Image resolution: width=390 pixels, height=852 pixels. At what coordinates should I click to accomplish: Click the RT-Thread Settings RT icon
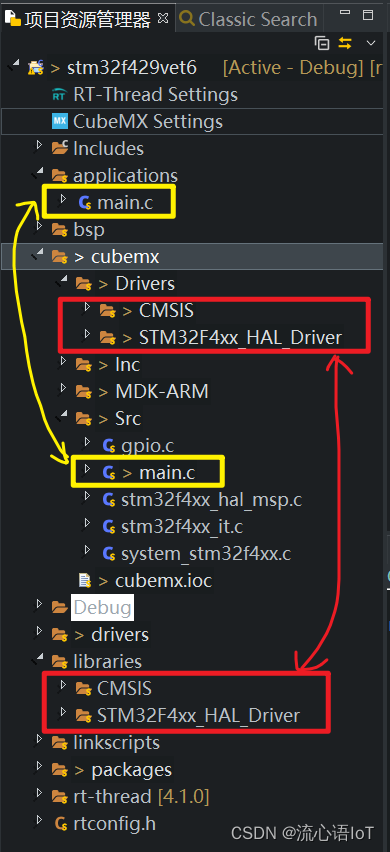coord(59,95)
